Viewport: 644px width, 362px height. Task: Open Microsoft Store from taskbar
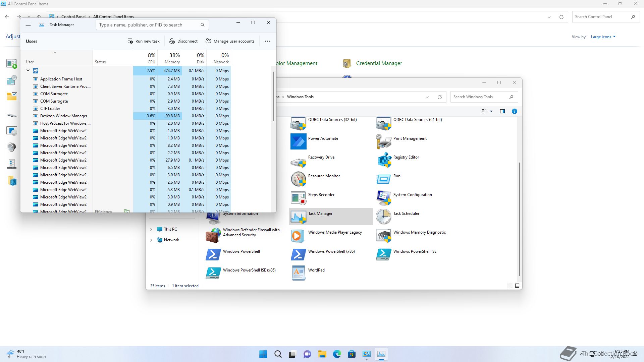point(352,354)
